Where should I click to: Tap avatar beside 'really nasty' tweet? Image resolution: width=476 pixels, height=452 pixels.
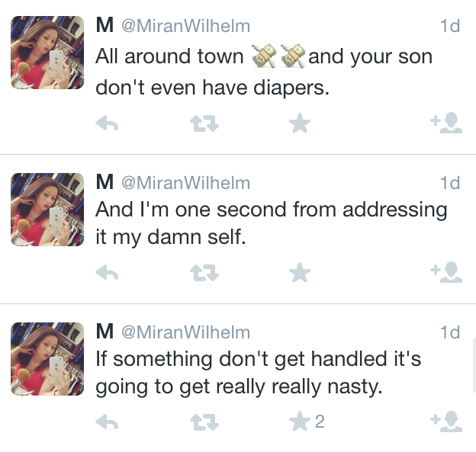coord(47,359)
